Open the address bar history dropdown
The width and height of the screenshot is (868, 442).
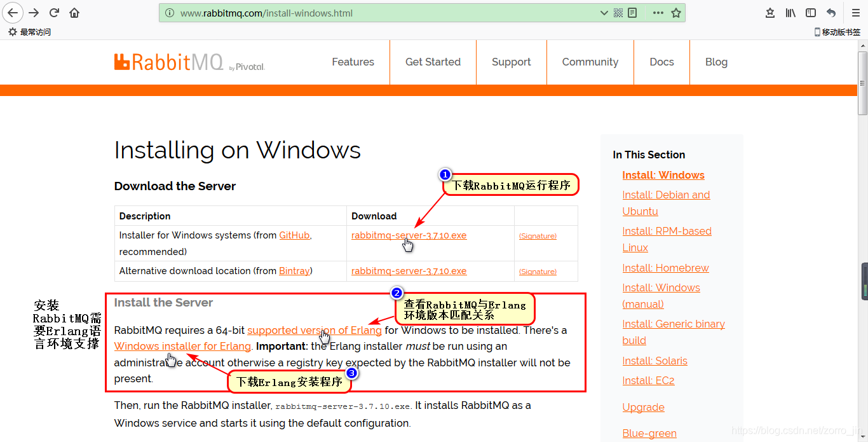(x=604, y=13)
